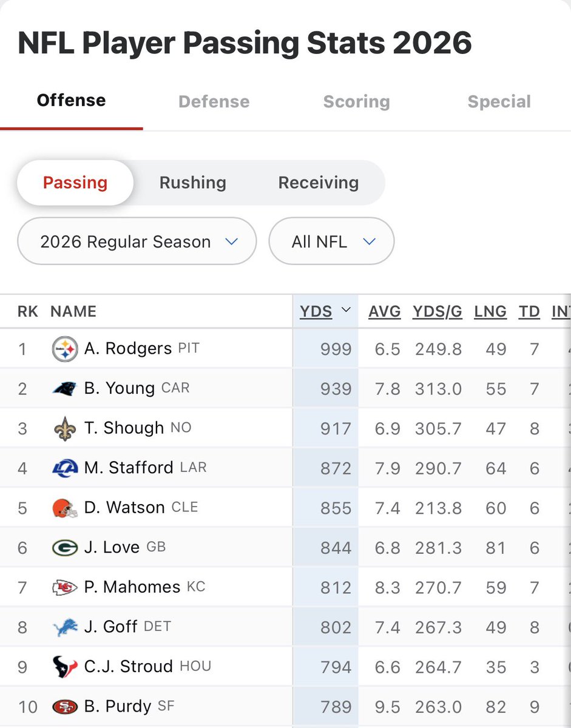Open the Special tab
571x728 pixels.
click(x=499, y=101)
